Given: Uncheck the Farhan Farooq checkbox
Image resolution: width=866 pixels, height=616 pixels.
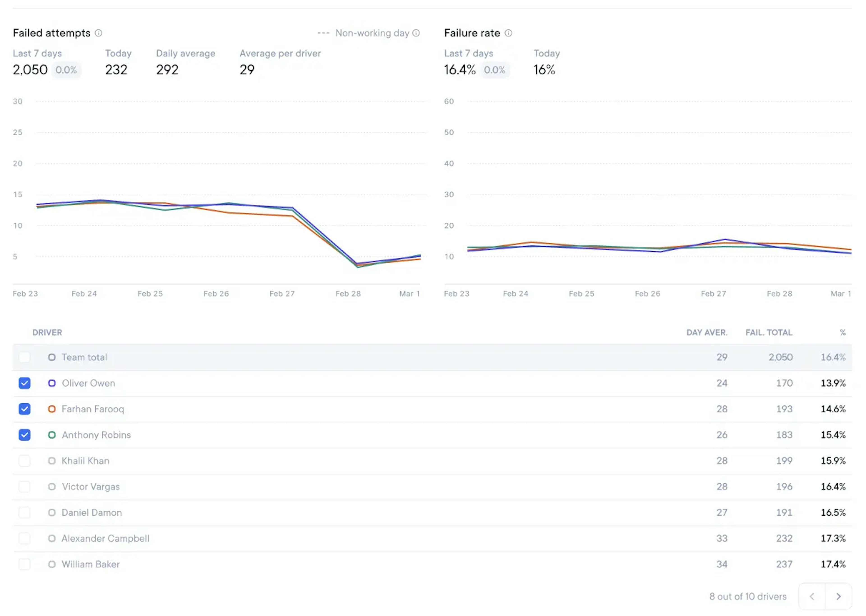Looking at the screenshot, I should click(25, 409).
